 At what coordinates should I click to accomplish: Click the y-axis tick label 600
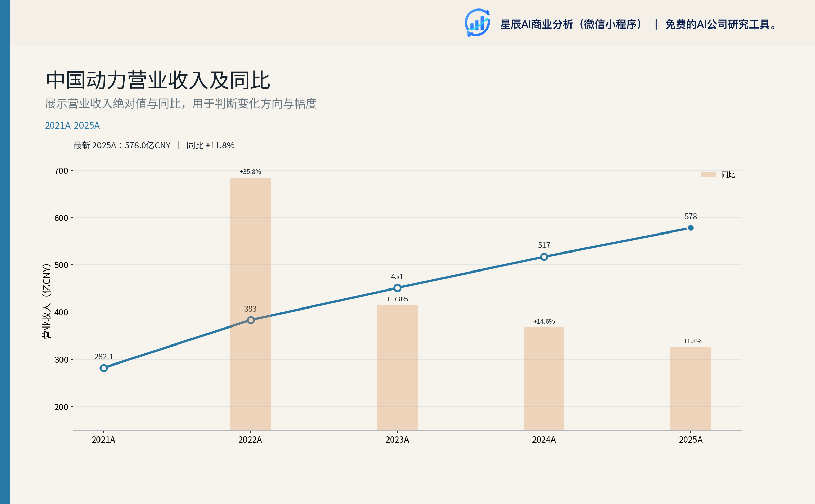(61, 218)
